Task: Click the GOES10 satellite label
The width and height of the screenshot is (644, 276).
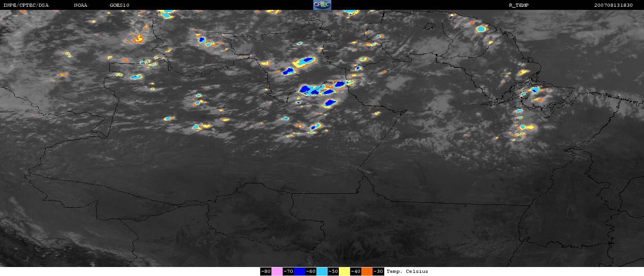Action: pos(120,5)
